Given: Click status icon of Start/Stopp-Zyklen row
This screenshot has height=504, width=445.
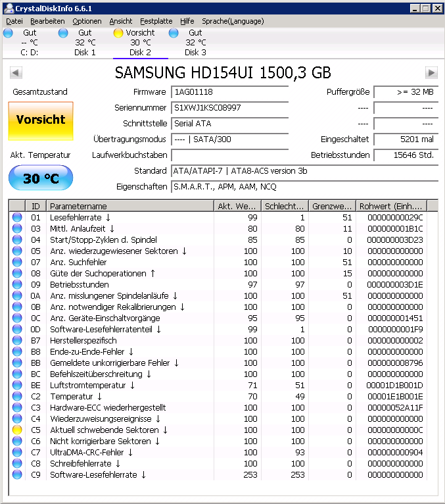Looking at the screenshot, I should coord(17,239).
